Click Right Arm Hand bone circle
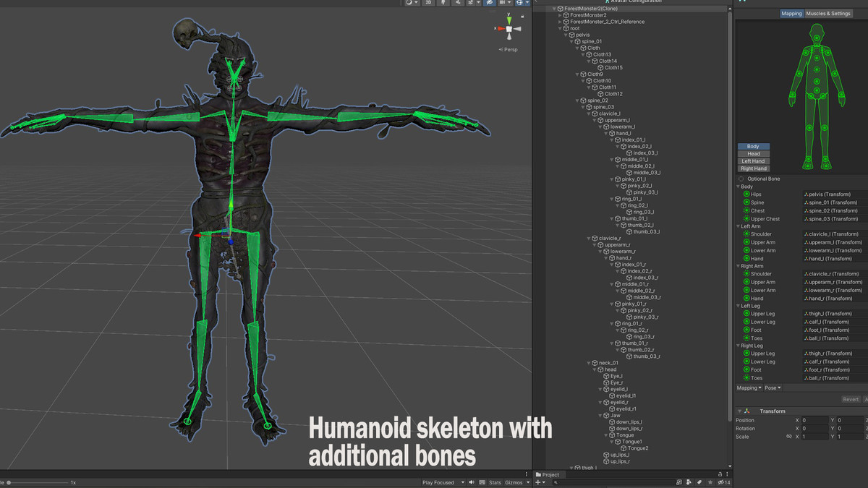This screenshot has height=488, width=868. pos(746,298)
